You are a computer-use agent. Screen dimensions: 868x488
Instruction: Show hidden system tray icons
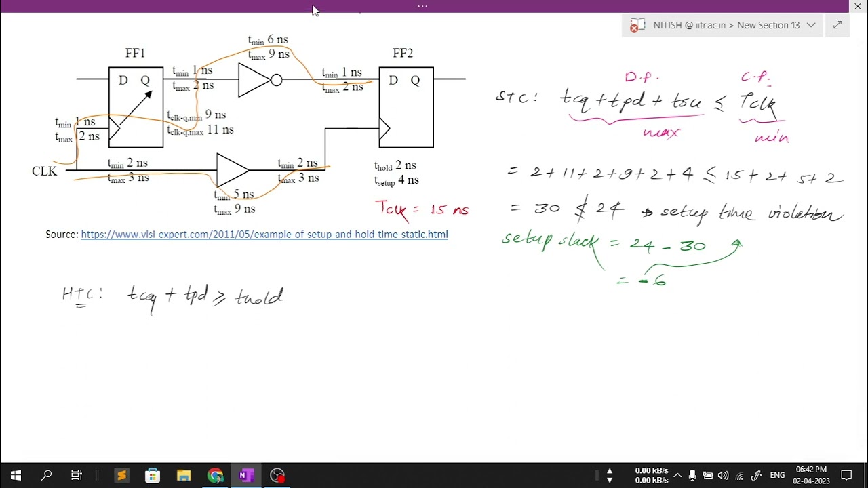677,475
